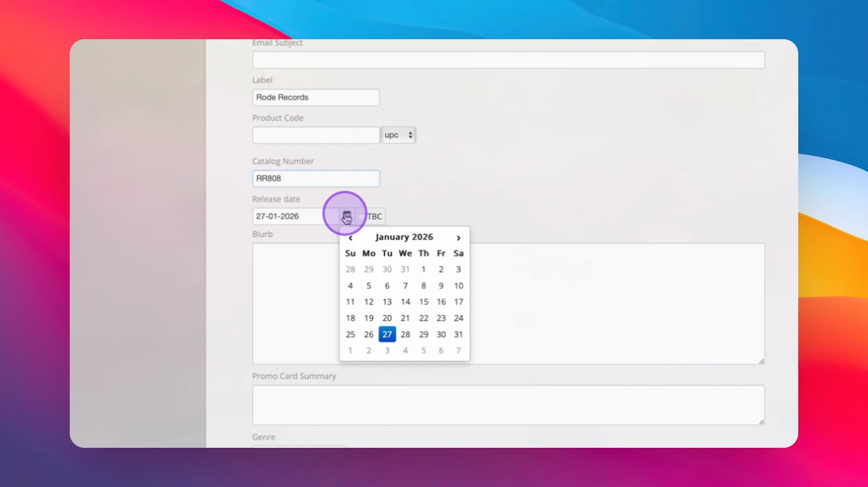Screen dimensions: 868x487
Task: Select day 18 in the calendar
Action: point(350,318)
